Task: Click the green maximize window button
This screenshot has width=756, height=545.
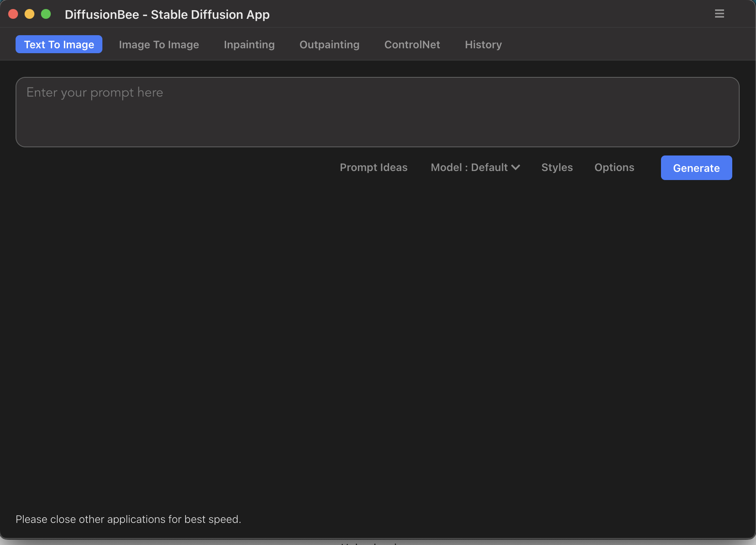Action: (46, 14)
